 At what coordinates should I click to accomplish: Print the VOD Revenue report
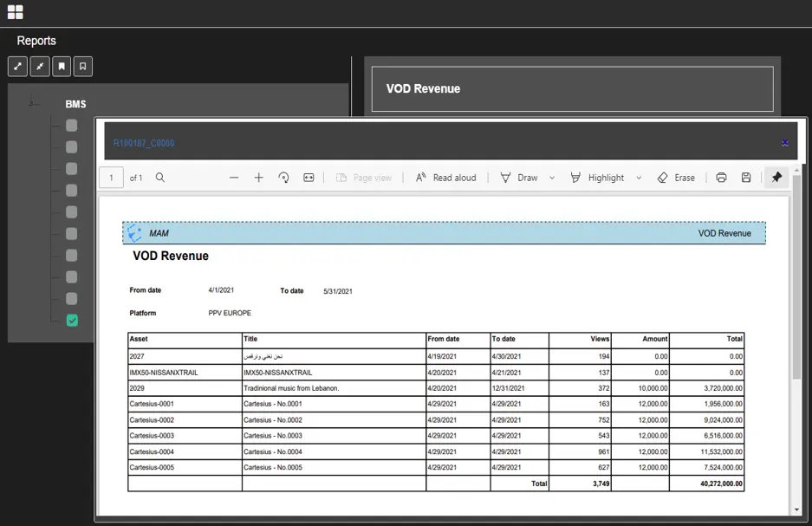click(721, 178)
